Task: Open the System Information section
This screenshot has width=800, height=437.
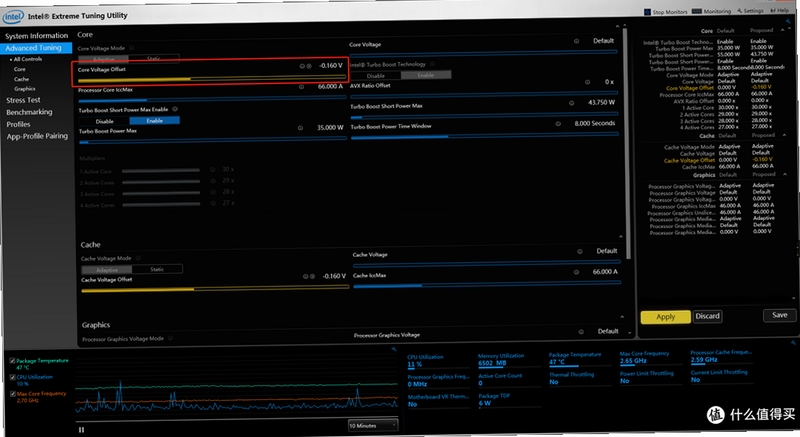Action: coord(36,36)
